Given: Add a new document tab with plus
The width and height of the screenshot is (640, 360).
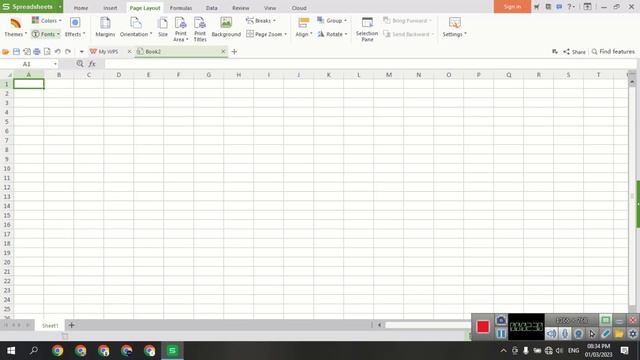Looking at the screenshot, I should (234, 51).
